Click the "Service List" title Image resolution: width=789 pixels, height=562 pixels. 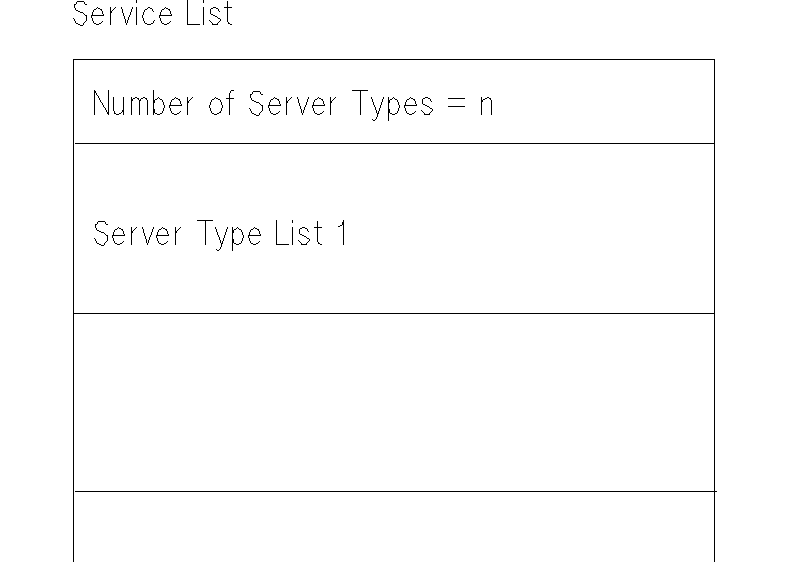[153, 14]
